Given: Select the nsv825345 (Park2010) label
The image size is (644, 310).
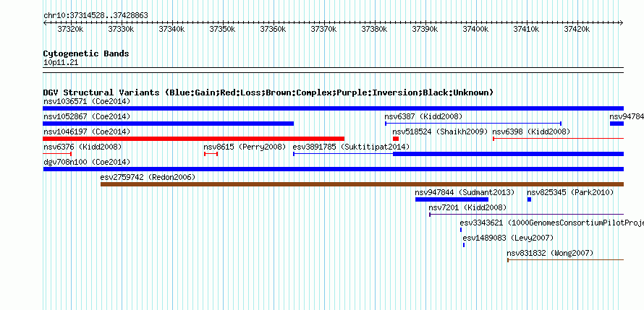Looking at the screenshot, I should (x=570, y=192).
